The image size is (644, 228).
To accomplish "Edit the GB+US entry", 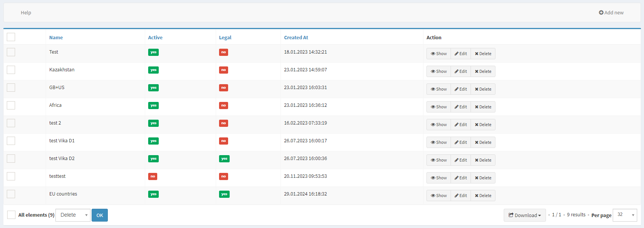I will (460, 89).
